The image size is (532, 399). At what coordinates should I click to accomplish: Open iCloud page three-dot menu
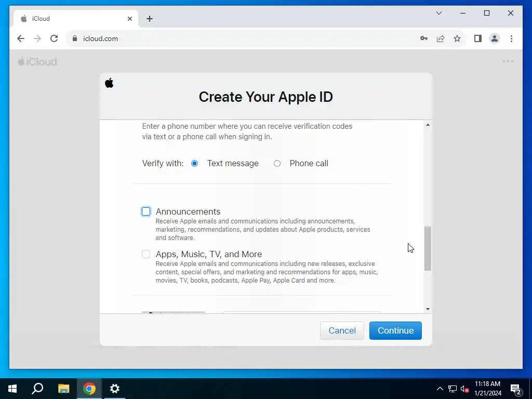(508, 61)
